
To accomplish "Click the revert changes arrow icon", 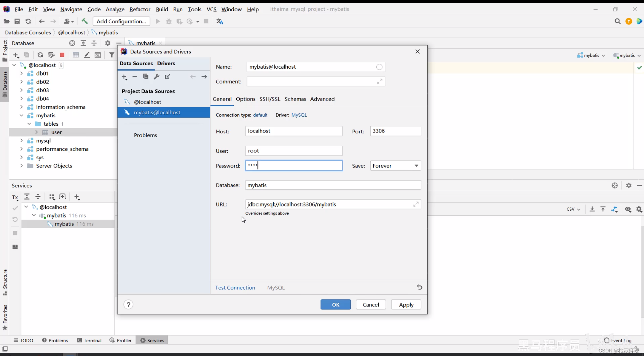I will click(x=419, y=287).
